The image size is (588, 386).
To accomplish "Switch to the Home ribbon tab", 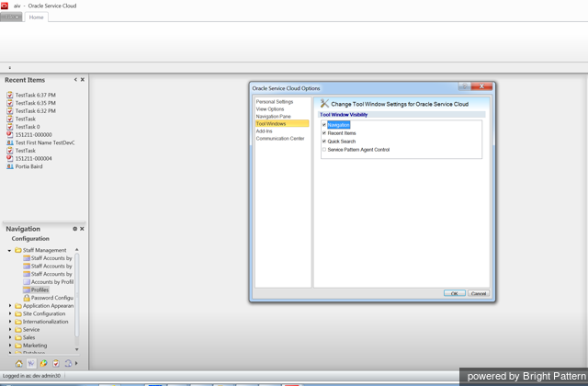I will coord(37,17).
